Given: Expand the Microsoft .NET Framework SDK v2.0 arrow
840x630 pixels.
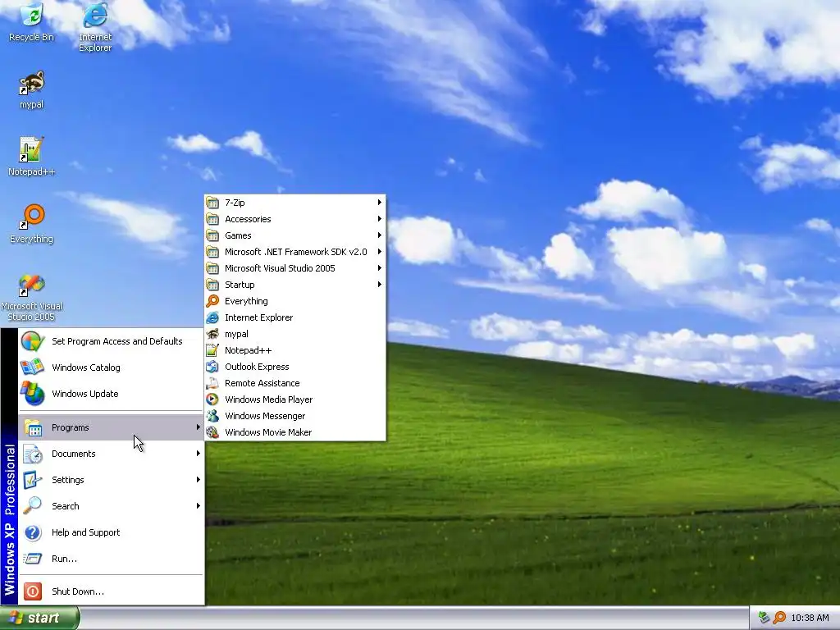Looking at the screenshot, I should 379,252.
